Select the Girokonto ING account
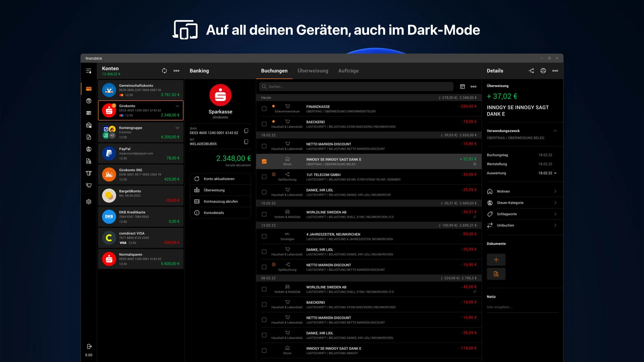The height and width of the screenshot is (362, 644). click(141, 175)
